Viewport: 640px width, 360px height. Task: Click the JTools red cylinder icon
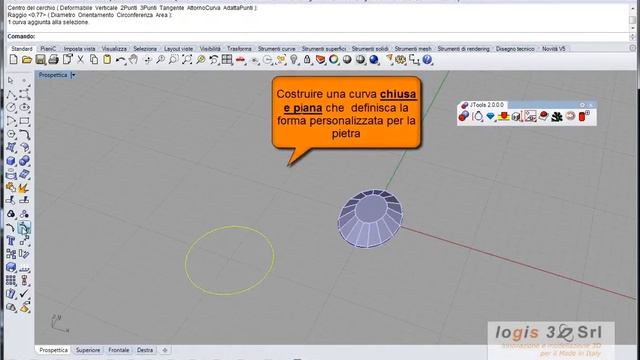583,116
